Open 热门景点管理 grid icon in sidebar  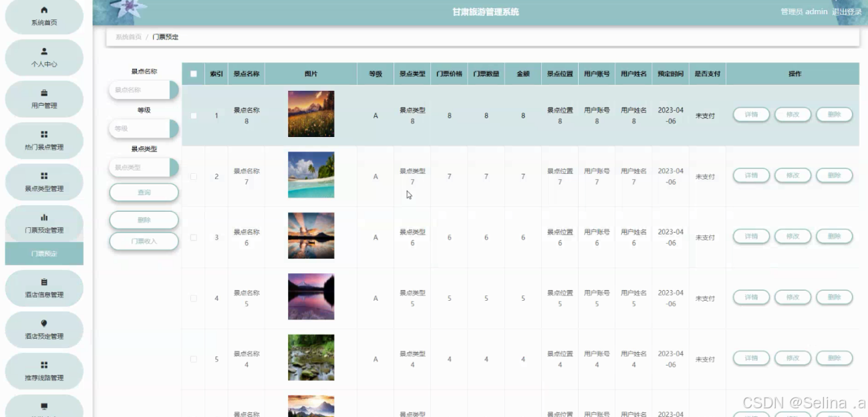click(44, 134)
